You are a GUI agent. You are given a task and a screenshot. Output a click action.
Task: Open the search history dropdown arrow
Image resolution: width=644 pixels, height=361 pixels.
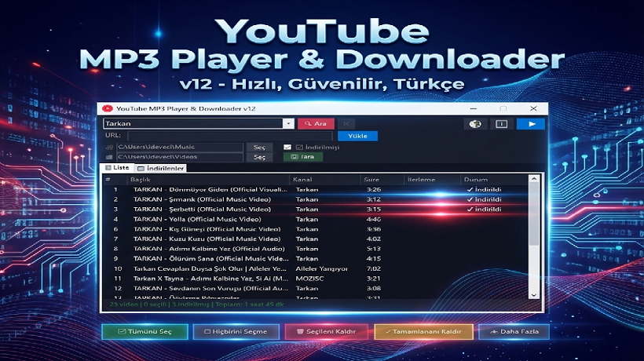coord(288,123)
